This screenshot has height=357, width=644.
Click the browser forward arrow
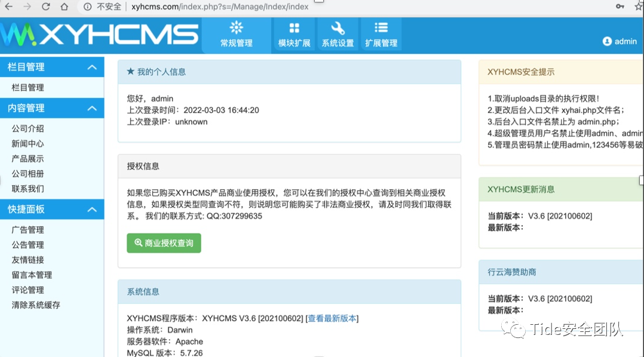[x=27, y=7]
